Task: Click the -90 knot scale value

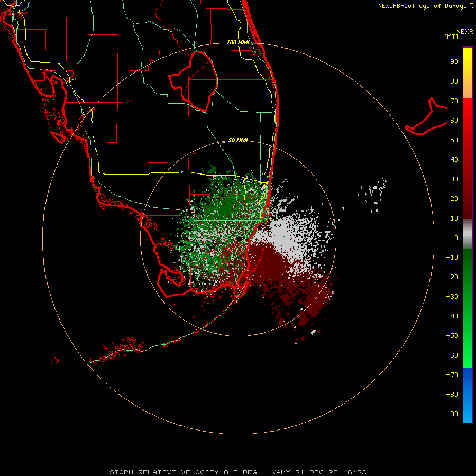Action: [x=452, y=414]
